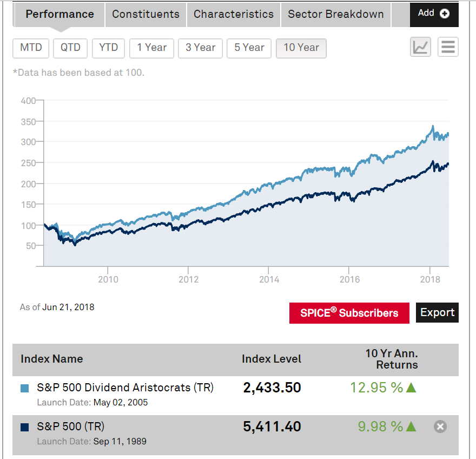This screenshot has height=459, width=476.
Task: Click the 5,411.40 index level value
Action: 272,427
